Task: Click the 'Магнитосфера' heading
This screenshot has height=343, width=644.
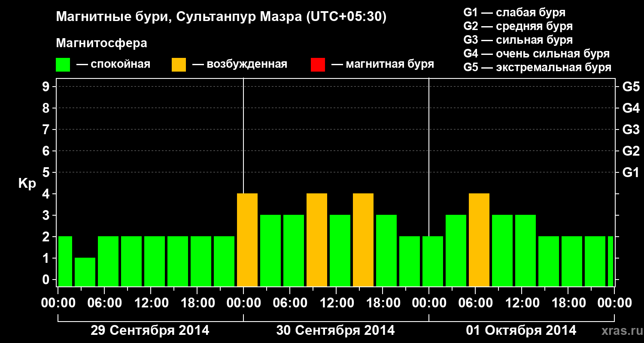Action: (102, 43)
